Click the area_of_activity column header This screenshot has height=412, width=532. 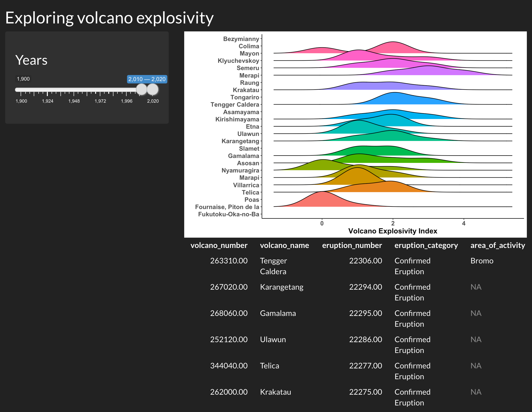(x=497, y=245)
